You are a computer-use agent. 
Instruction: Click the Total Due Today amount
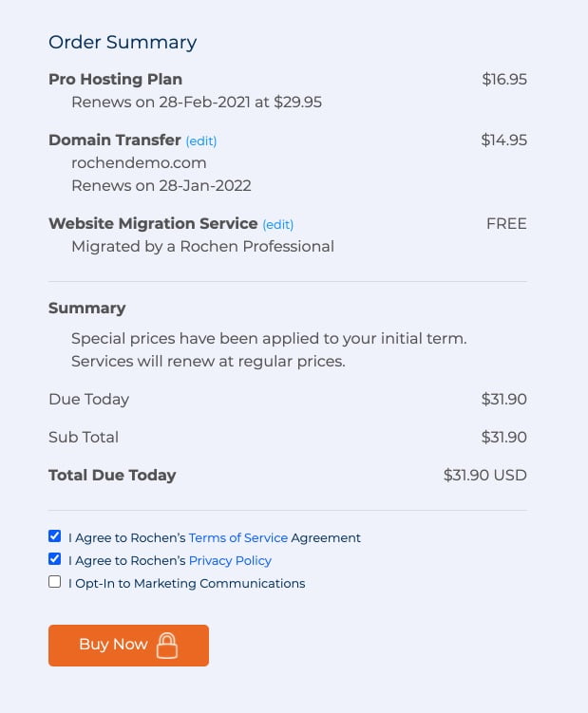[485, 475]
